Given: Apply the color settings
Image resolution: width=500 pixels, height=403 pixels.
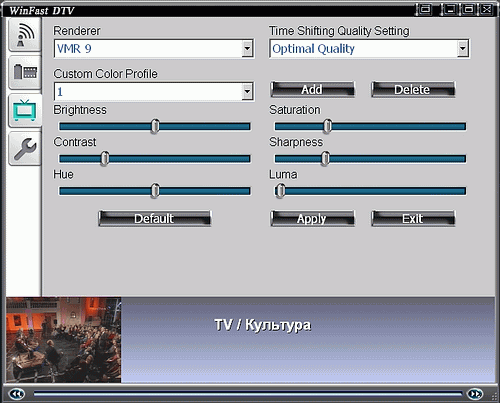Looking at the screenshot, I should (312, 218).
